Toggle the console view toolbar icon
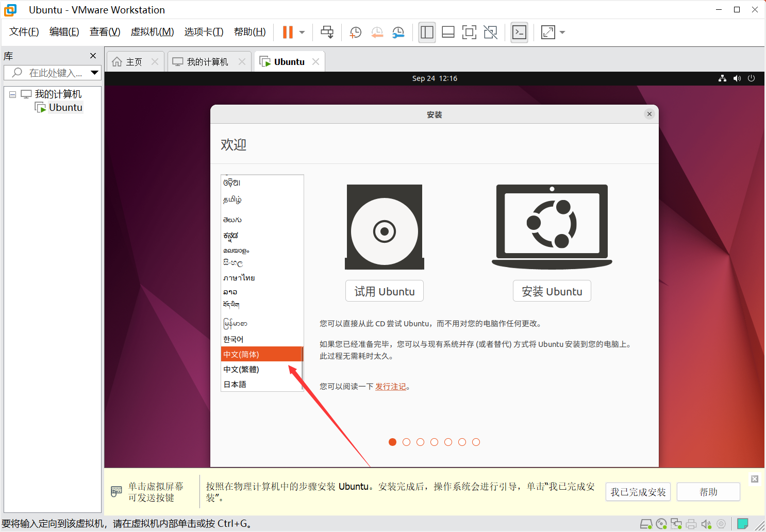 click(x=519, y=32)
